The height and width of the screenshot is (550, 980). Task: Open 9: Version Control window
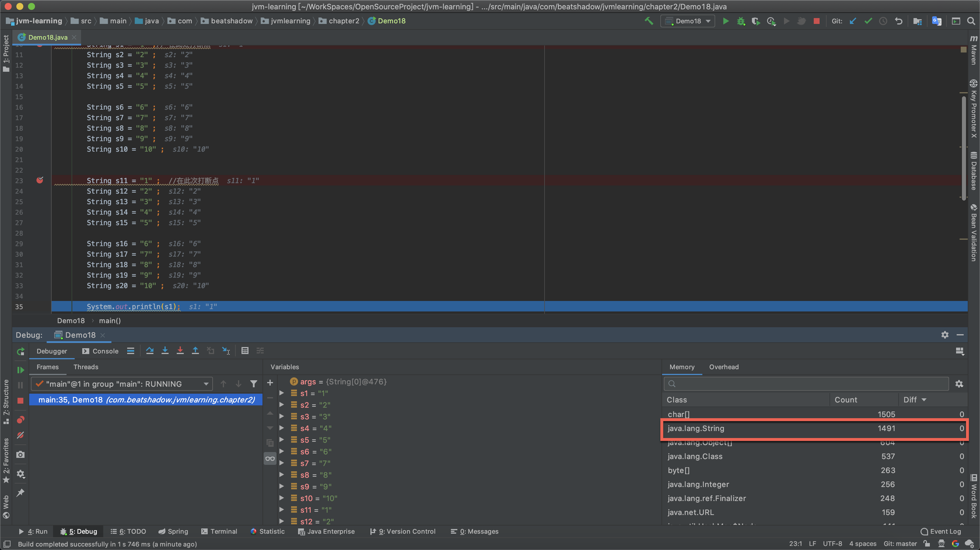pos(402,531)
